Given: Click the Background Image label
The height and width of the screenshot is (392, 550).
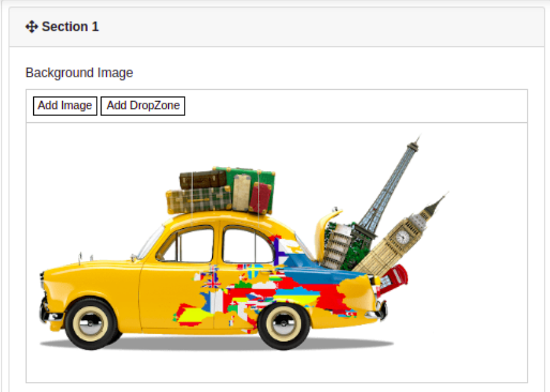Looking at the screenshot, I should tap(79, 73).
